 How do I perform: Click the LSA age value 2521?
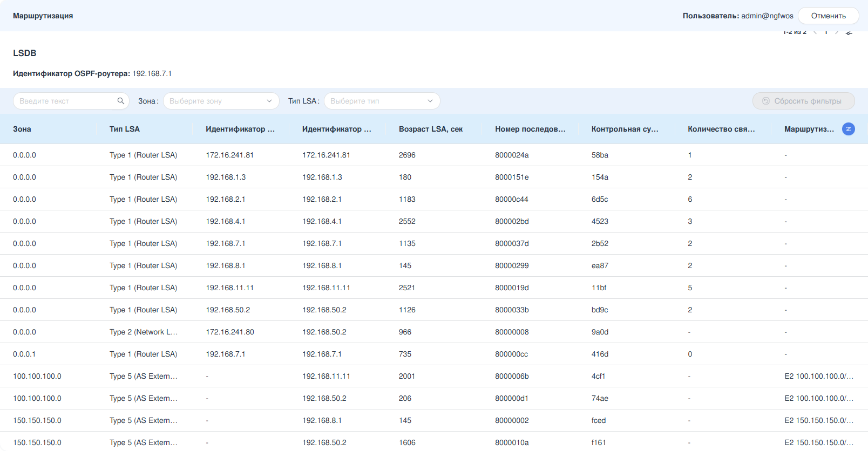407,288
